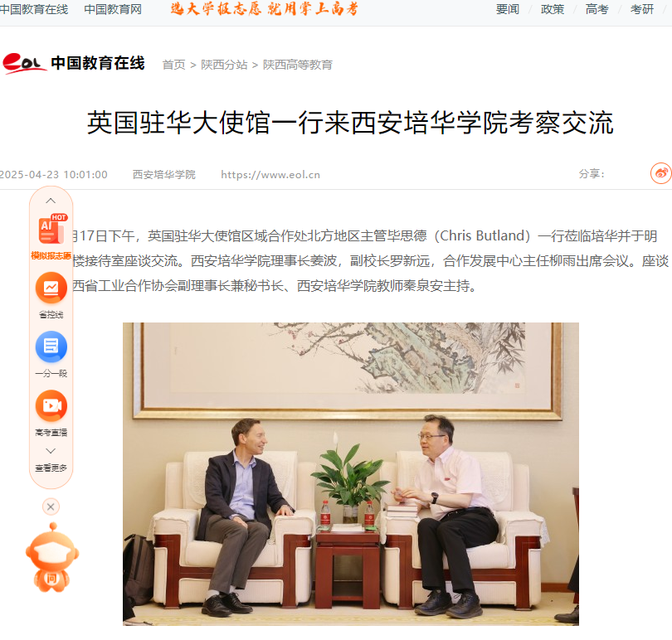The height and width of the screenshot is (640, 672).
Task: Open 陕西分站 breadcrumb link
Action: point(224,65)
